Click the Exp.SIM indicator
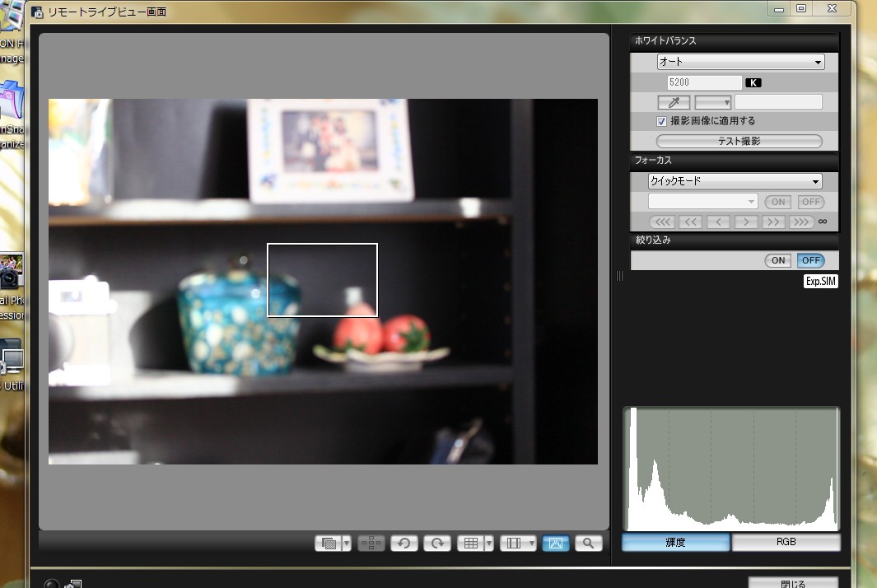 [820, 282]
